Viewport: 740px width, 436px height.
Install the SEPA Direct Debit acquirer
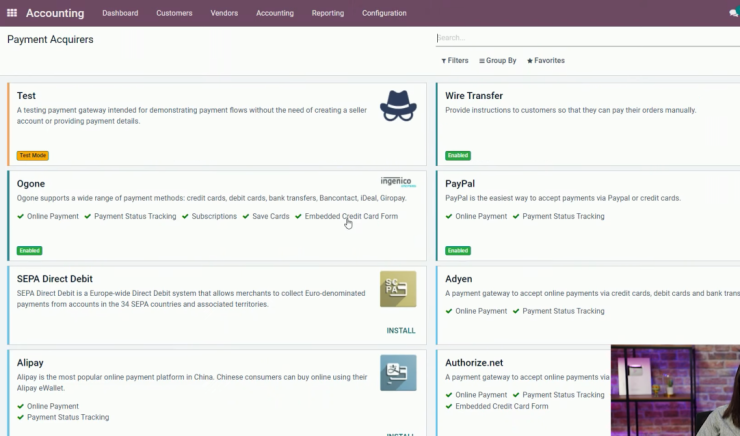pos(401,331)
